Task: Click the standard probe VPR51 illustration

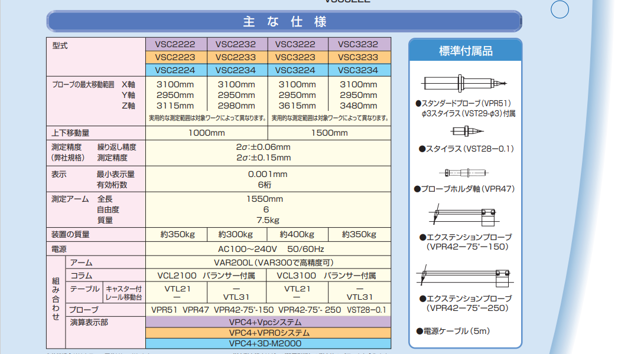Action: click(464, 83)
